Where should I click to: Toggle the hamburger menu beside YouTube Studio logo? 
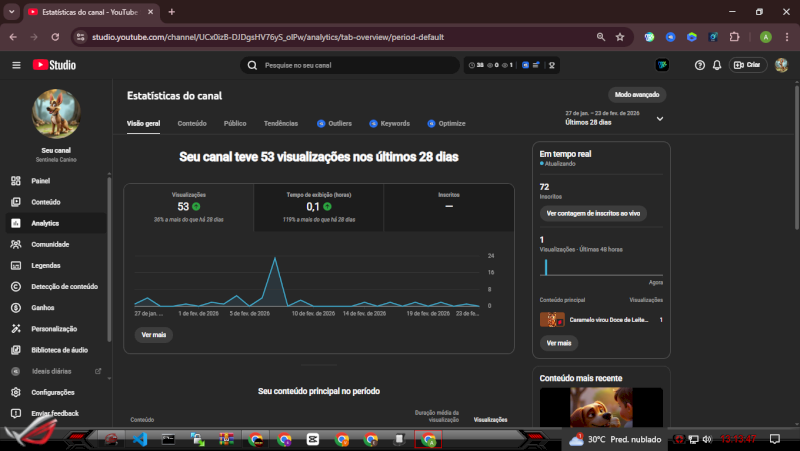click(x=16, y=65)
